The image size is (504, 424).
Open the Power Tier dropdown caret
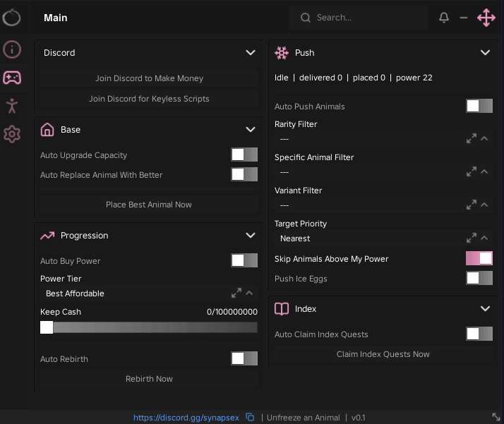pyautogui.click(x=249, y=293)
